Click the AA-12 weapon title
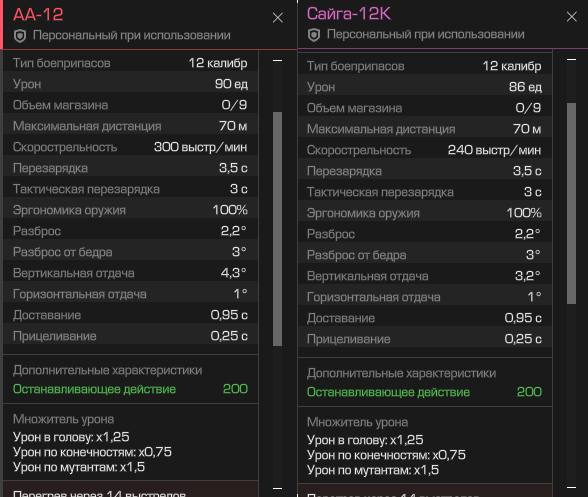This screenshot has width=588, height=497. pyautogui.click(x=38, y=15)
